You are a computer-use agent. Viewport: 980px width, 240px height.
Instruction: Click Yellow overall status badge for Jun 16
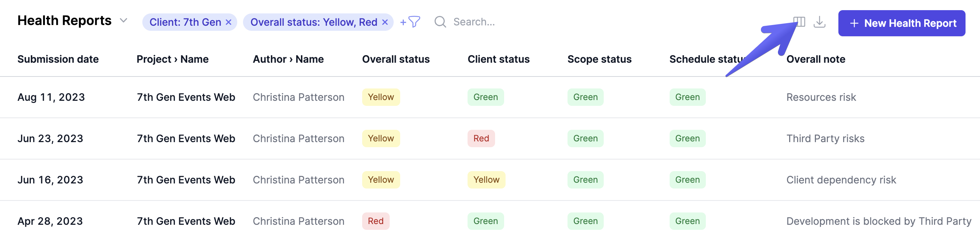pyautogui.click(x=381, y=180)
